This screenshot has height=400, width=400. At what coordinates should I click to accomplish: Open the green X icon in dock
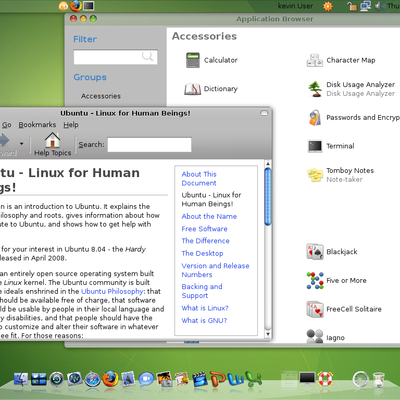(253, 379)
